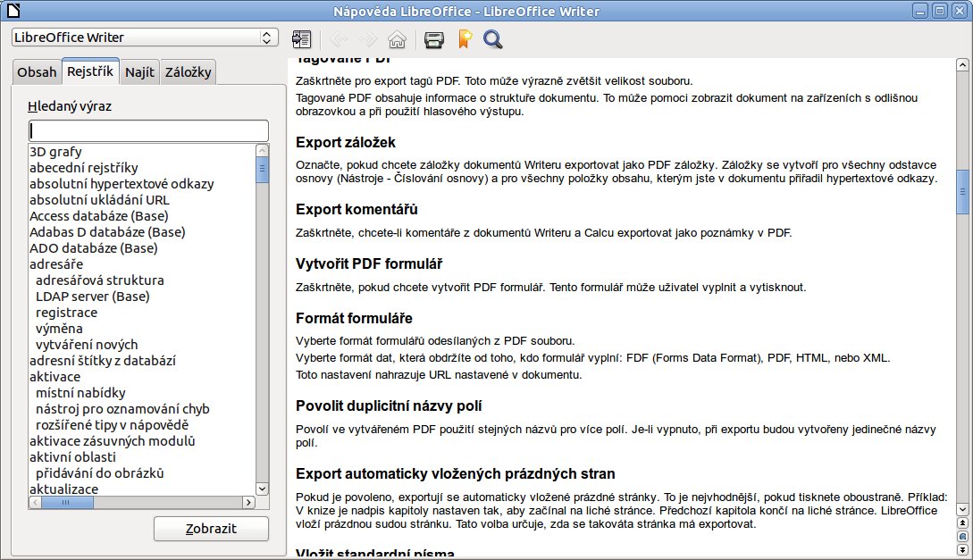This screenshot has width=973, height=560.
Task: Minimize the help window
Action: pos(920,11)
